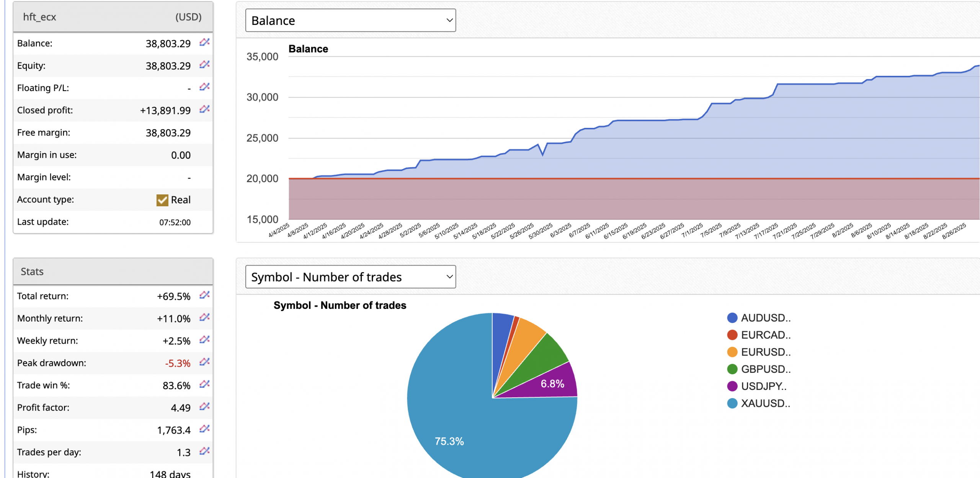Open chart icon for Peak drawdown
Viewport: 980px width, 478px height.
[204, 362]
